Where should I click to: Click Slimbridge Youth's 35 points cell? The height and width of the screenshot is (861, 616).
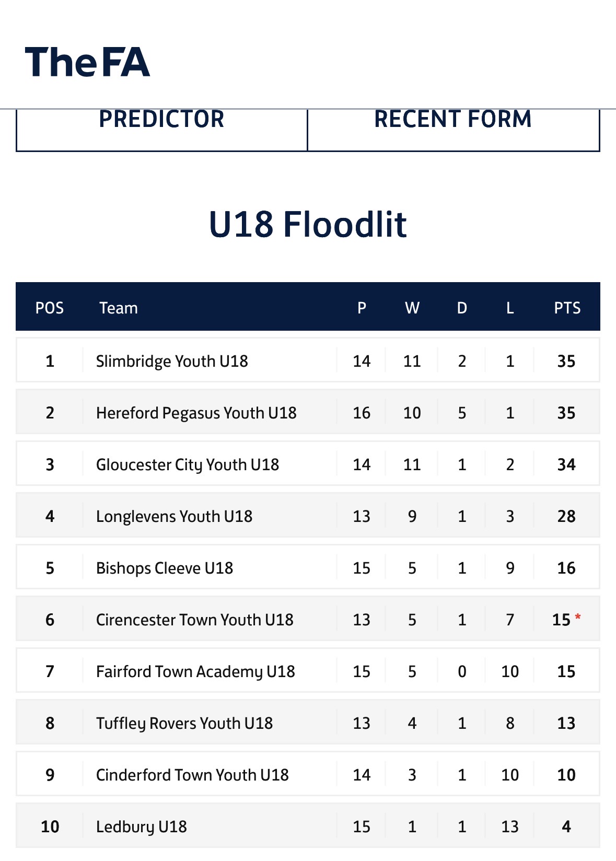[x=566, y=361]
